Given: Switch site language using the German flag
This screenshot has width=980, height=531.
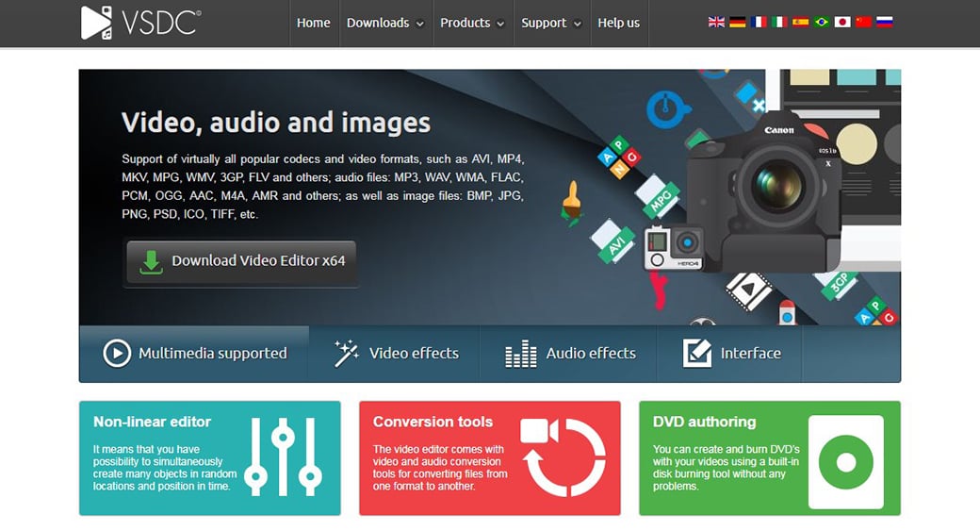Looking at the screenshot, I should point(738,23).
